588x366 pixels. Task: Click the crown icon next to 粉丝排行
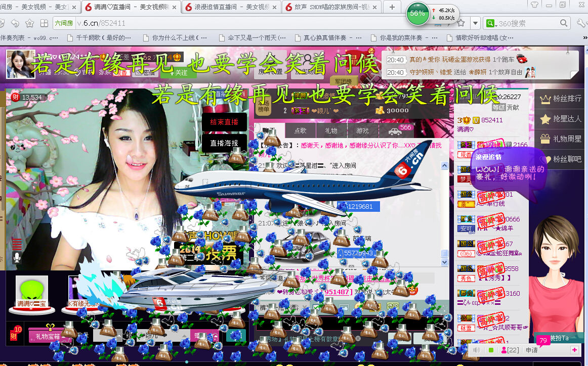click(545, 99)
